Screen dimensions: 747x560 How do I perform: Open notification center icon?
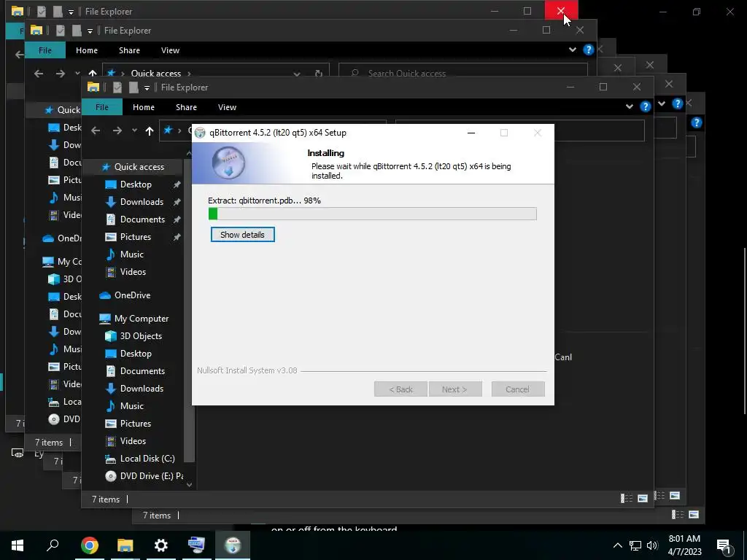point(724,545)
